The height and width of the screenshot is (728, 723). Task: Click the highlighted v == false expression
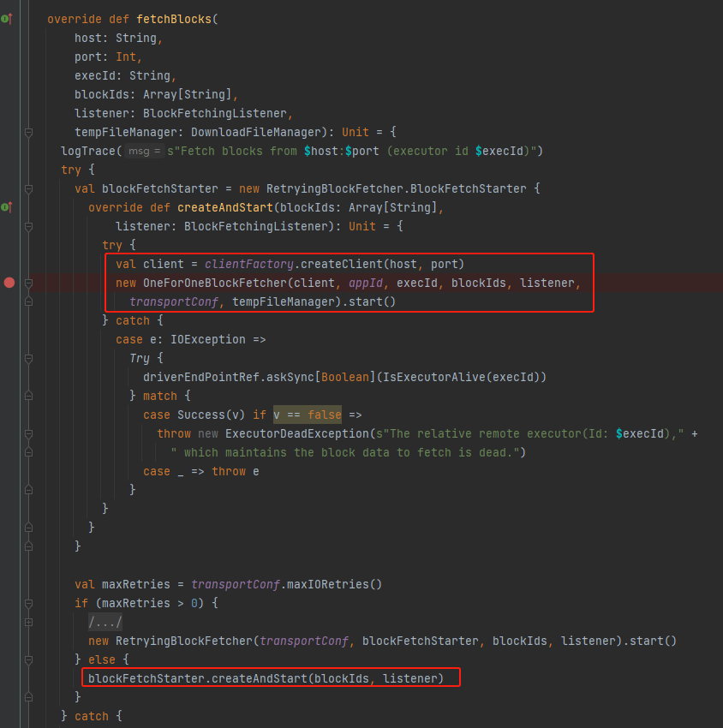click(x=308, y=415)
